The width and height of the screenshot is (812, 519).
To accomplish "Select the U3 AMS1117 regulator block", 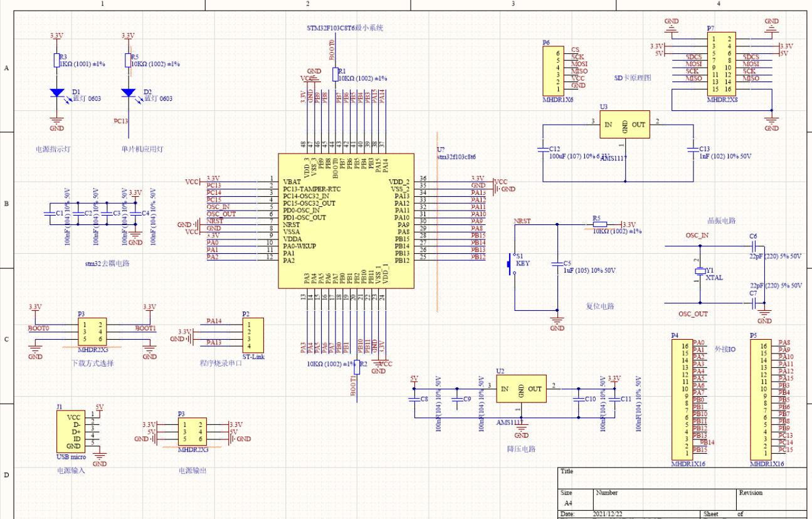I will tap(625, 125).
